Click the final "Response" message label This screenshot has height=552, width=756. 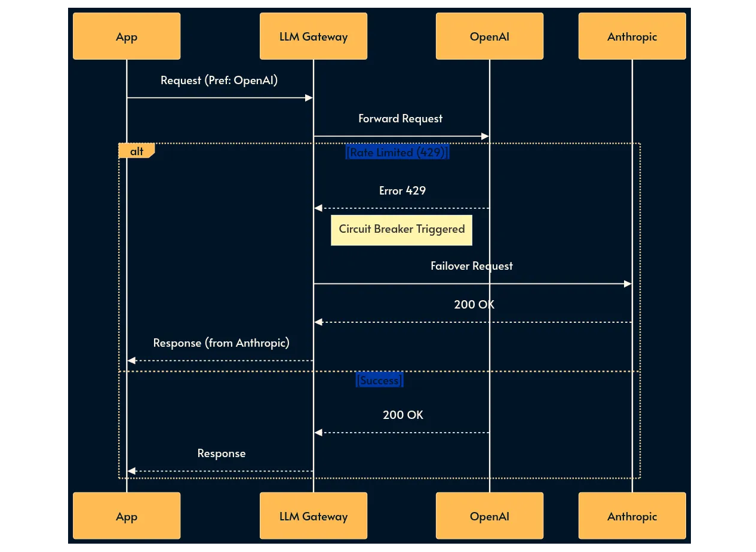tap(222, 453)
